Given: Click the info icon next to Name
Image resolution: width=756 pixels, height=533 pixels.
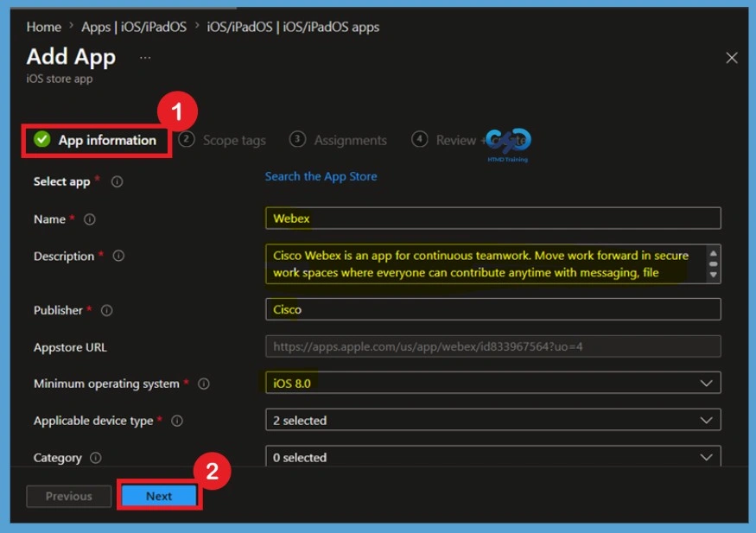Looking at the screenshot, I should [90, 219].
